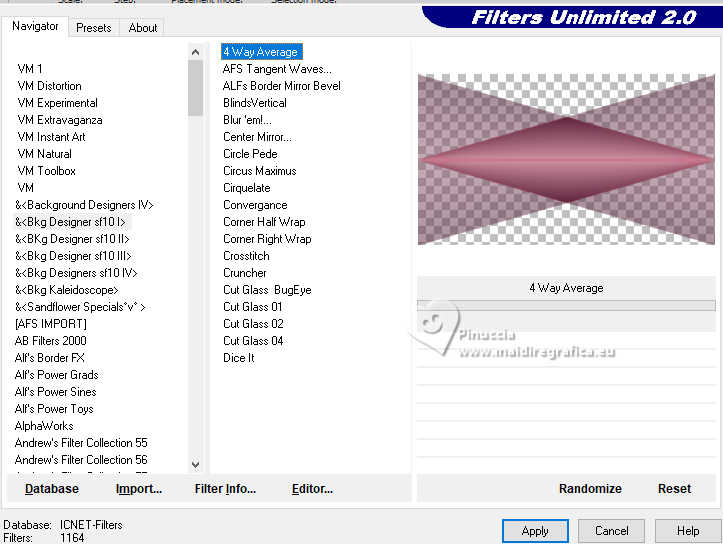This screenshot has width=723, height=544.
Task: Select Center Mirror... filter
Action: tap(257, 137)
